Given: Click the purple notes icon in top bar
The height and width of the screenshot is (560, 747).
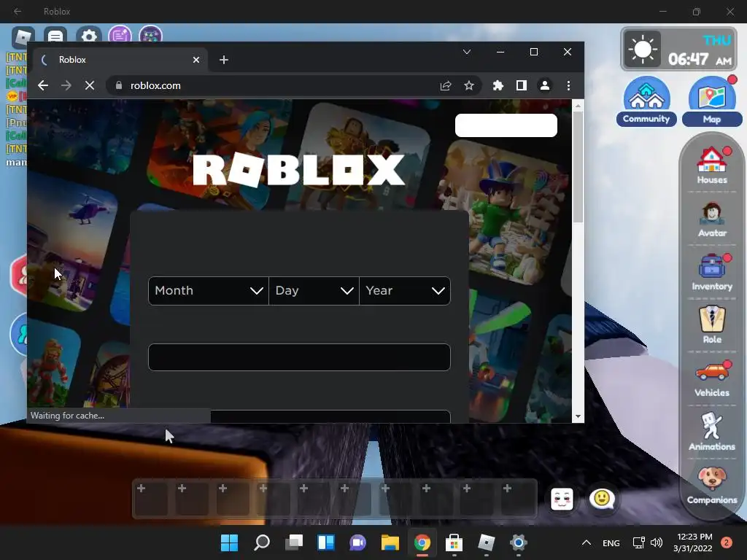Looking at the screenshot, I should [x=120, y=36].
